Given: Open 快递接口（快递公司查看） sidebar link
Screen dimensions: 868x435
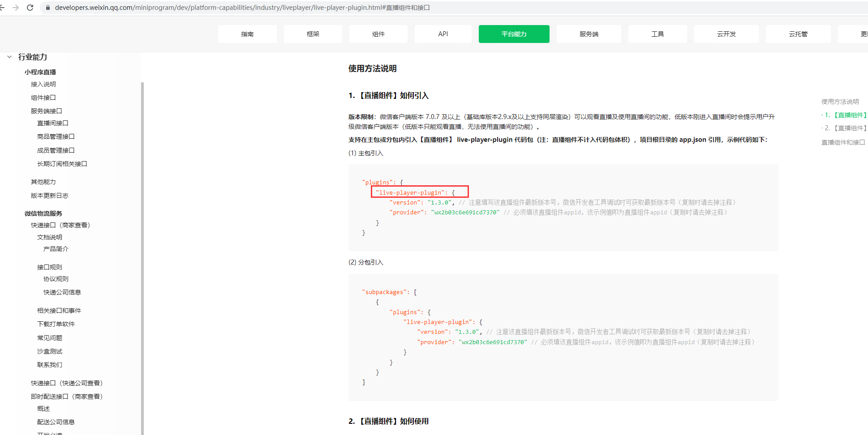Looking at the screenshot, I should [x=67, y=383].
